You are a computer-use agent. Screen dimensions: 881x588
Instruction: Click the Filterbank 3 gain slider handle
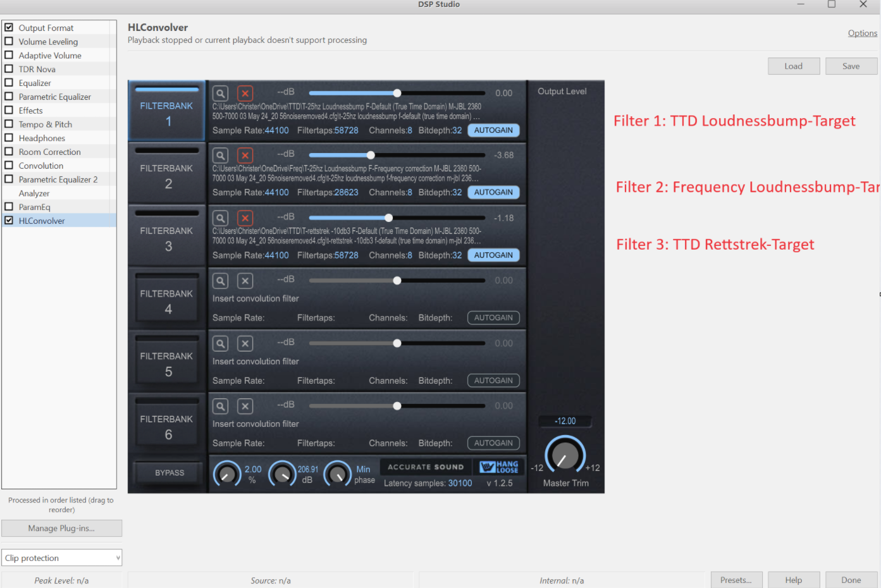[389, 217]
